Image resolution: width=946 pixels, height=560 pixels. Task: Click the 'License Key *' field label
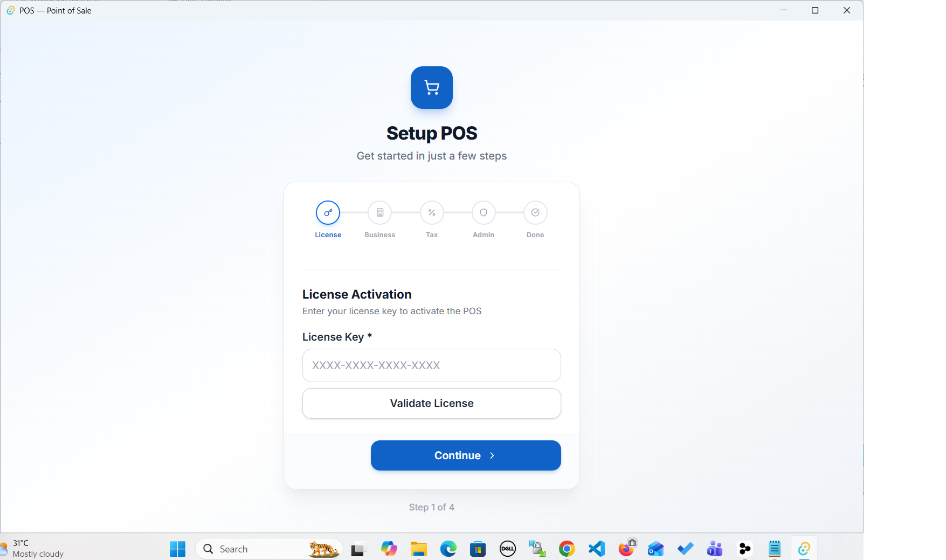pos(337,337)
